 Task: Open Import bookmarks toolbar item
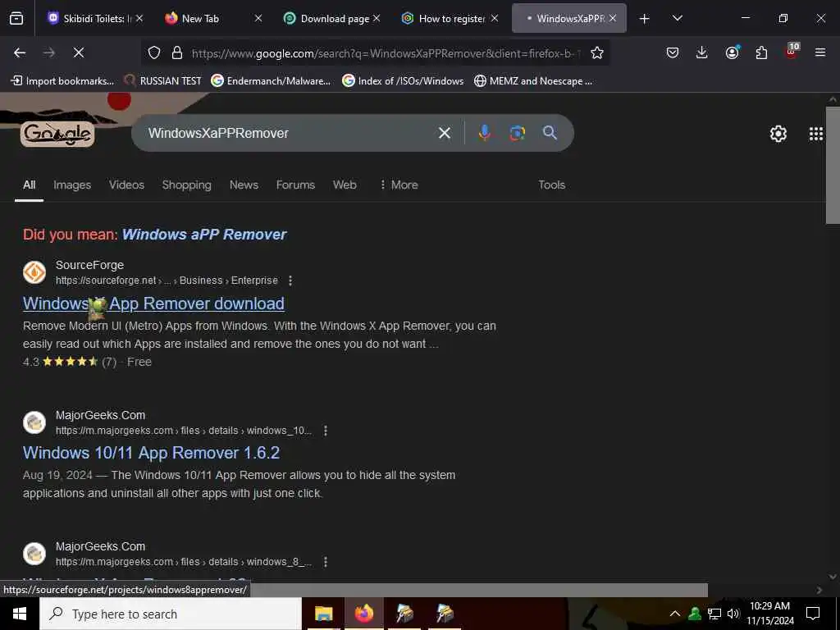(x=62, y=81)
